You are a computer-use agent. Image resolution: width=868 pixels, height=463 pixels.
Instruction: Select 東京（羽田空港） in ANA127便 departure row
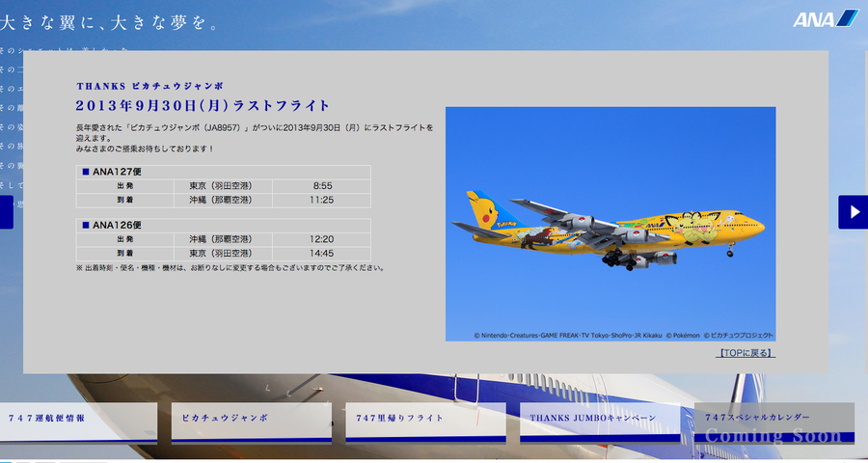[223, 186]
